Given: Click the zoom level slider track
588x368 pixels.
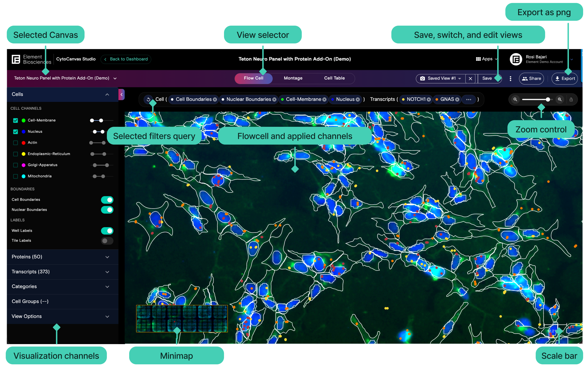Looking at the screenshot, I should coord(537,100).
